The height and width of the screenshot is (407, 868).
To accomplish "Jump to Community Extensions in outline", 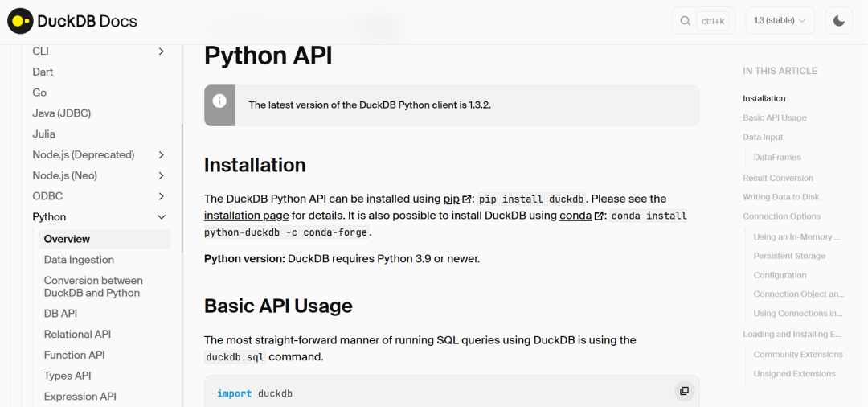I will point(798,355).
